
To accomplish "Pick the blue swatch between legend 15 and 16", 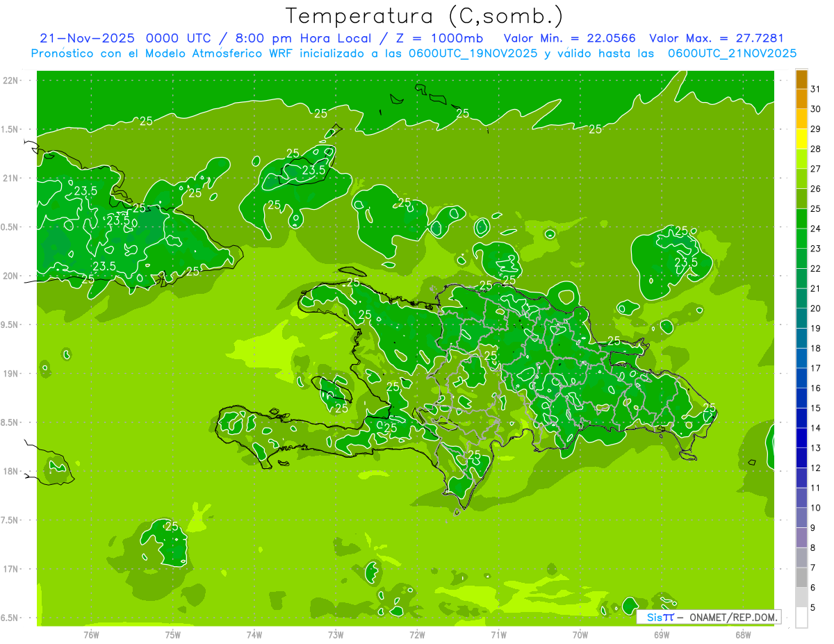I will (801, 398).
